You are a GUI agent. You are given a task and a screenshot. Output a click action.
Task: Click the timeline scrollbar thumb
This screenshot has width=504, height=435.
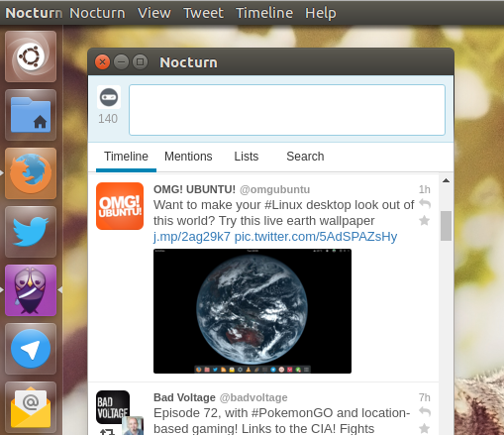(446, 226)
